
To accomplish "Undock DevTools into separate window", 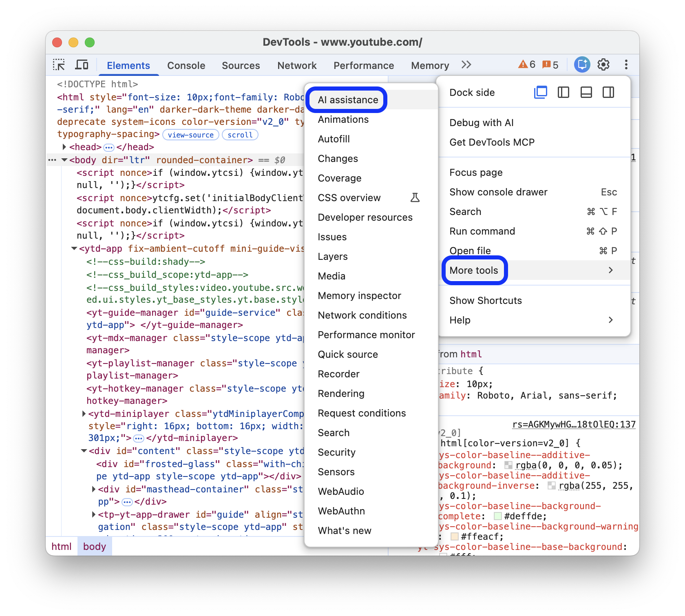I will click(541, 92).
